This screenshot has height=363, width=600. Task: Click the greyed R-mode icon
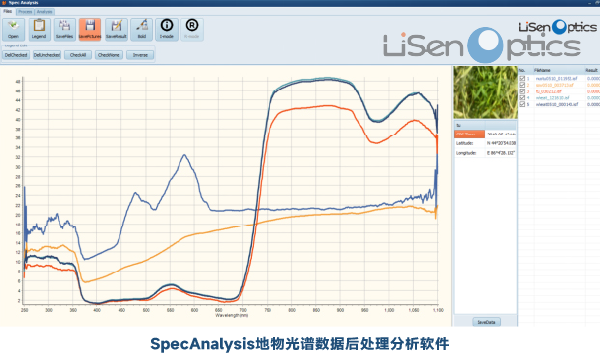click(x=192, y=29)
